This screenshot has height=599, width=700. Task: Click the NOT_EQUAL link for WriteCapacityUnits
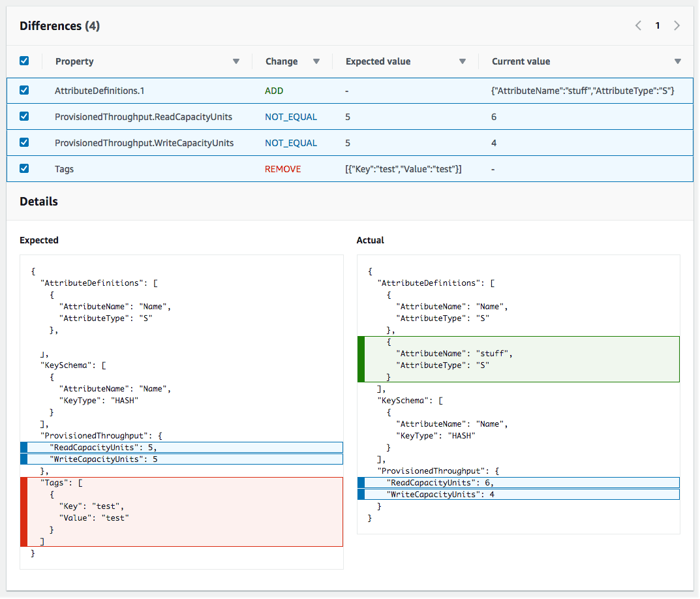point(290,142)
